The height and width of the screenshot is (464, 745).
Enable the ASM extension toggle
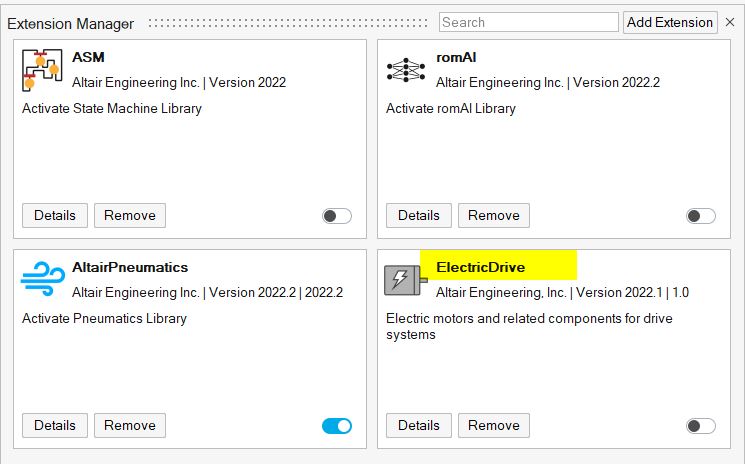tap(337, 216)
